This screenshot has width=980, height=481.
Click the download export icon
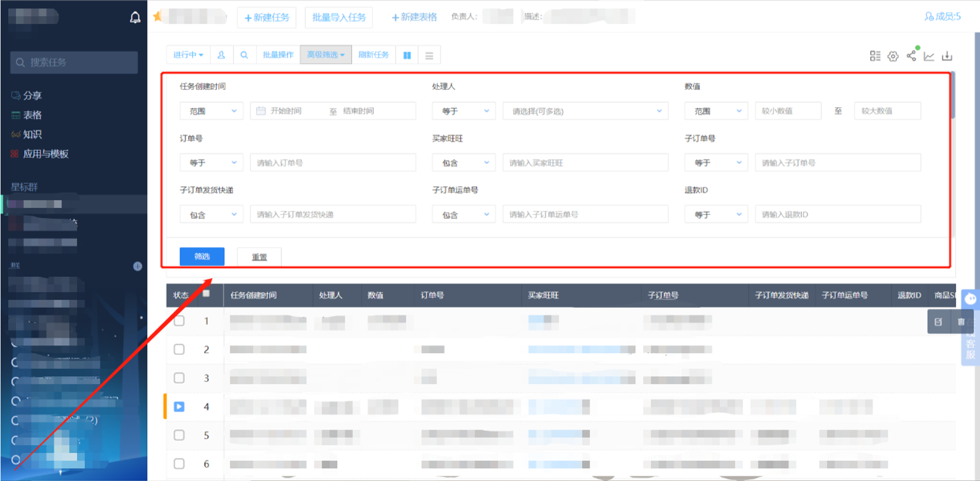pos(947,56)
